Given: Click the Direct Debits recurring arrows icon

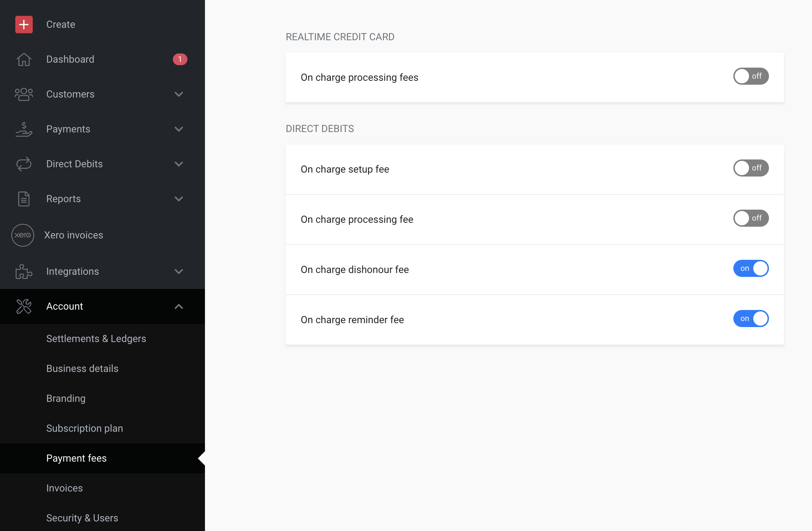Looking at the screenshot, I should [x=24, y=164].
